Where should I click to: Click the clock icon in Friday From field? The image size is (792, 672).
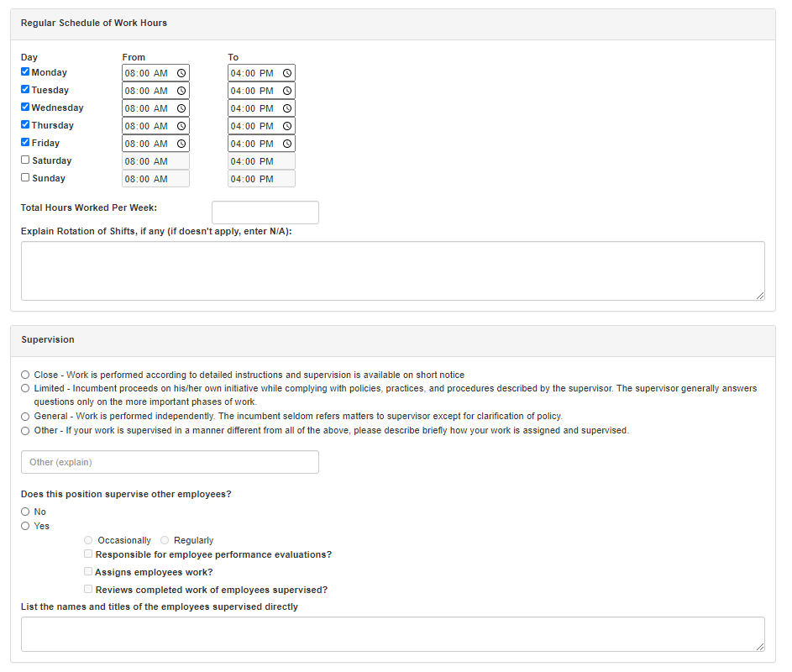(181, 144)
